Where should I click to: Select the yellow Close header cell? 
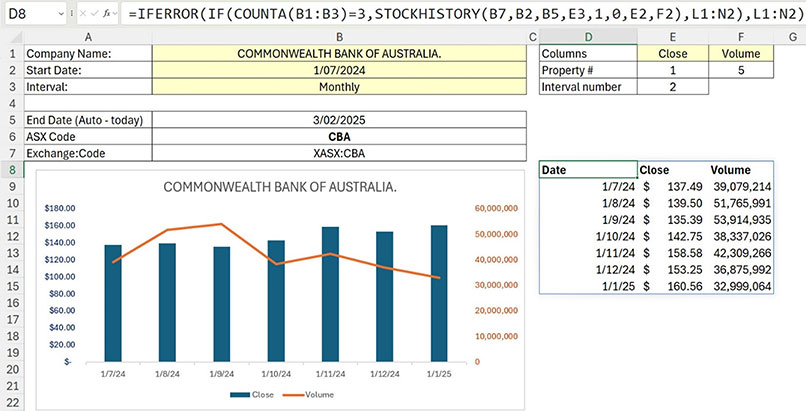point(673,53)
